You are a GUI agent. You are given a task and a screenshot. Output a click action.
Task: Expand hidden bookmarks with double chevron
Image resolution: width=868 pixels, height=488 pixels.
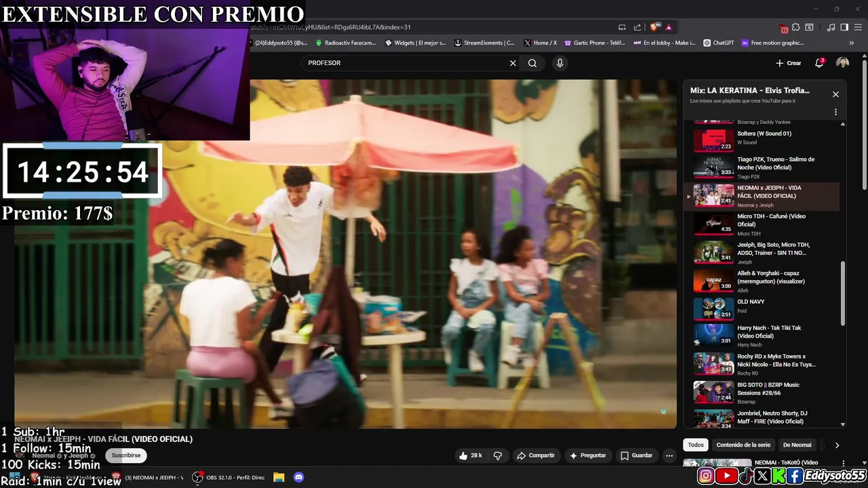click(852, 43)
